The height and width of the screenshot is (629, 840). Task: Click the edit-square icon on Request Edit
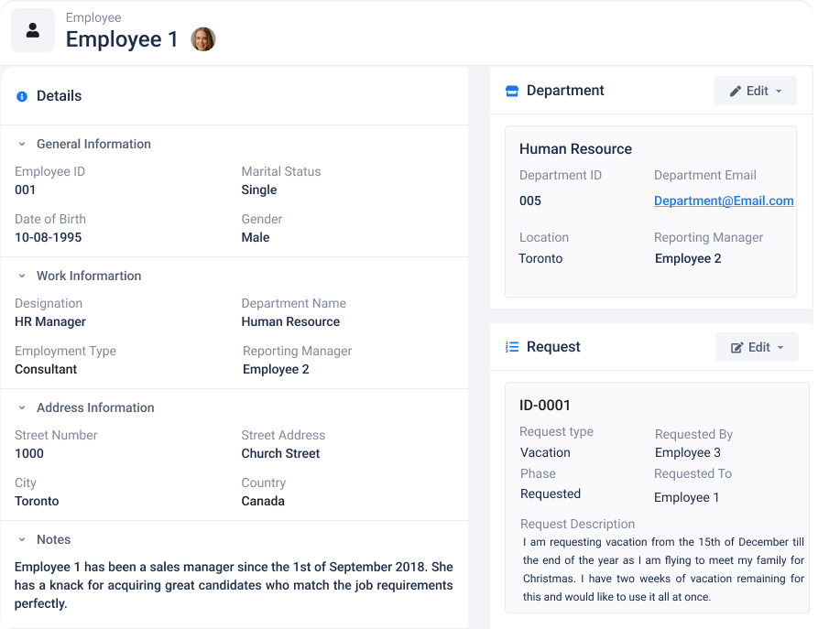pyautogui.click(x=737, y=348)
